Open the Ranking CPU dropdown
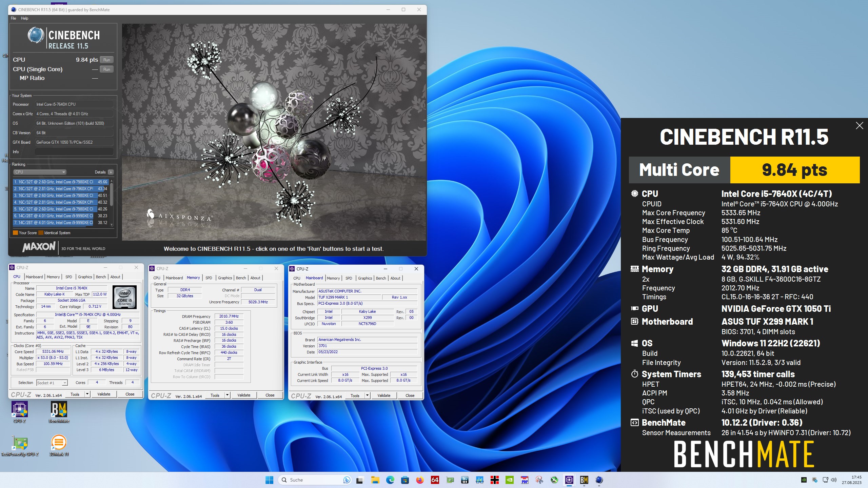868x488 pixels. pos(40,172)
